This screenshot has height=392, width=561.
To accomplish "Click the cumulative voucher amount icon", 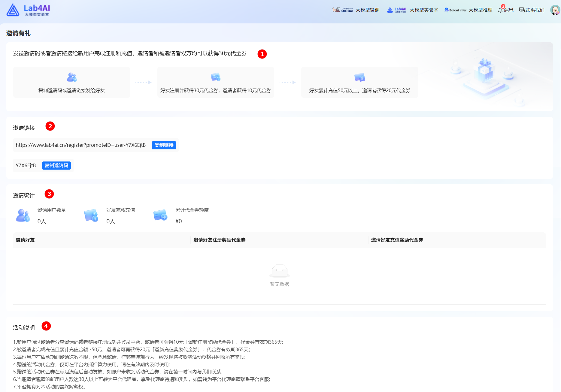I will [x=160, y=216].
